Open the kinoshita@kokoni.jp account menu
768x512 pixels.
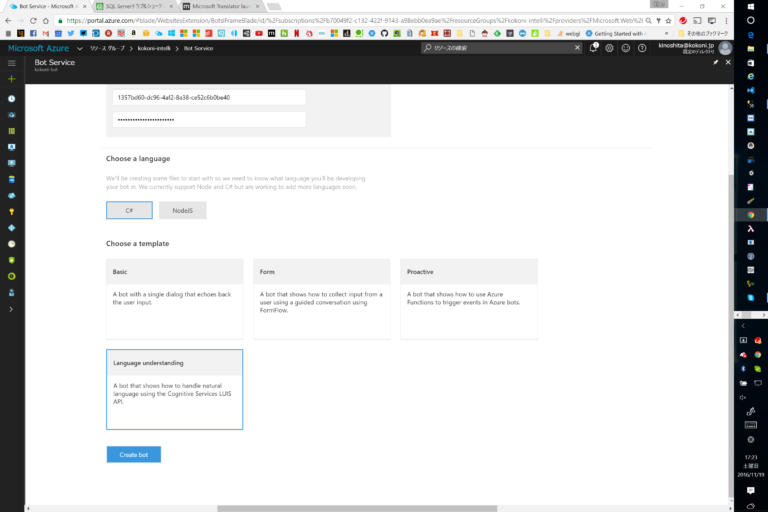pyautogui.click(x=695, y=48)
